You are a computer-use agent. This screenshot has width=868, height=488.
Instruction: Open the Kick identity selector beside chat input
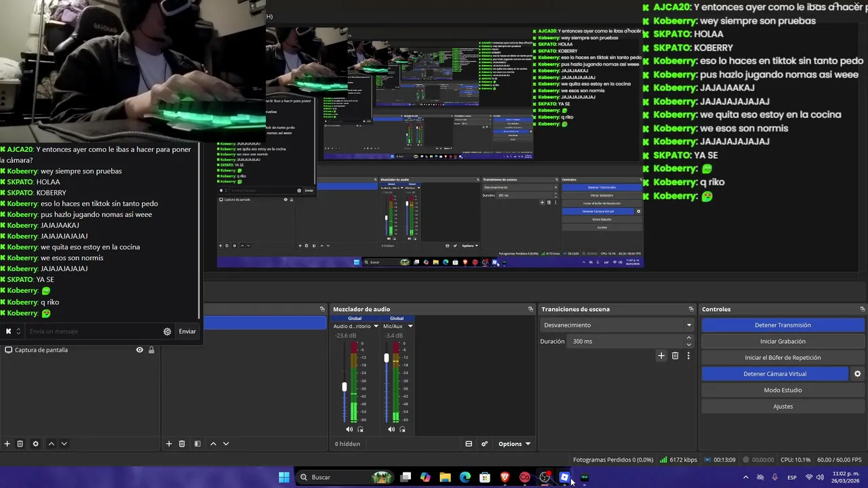tap(12, 331)
